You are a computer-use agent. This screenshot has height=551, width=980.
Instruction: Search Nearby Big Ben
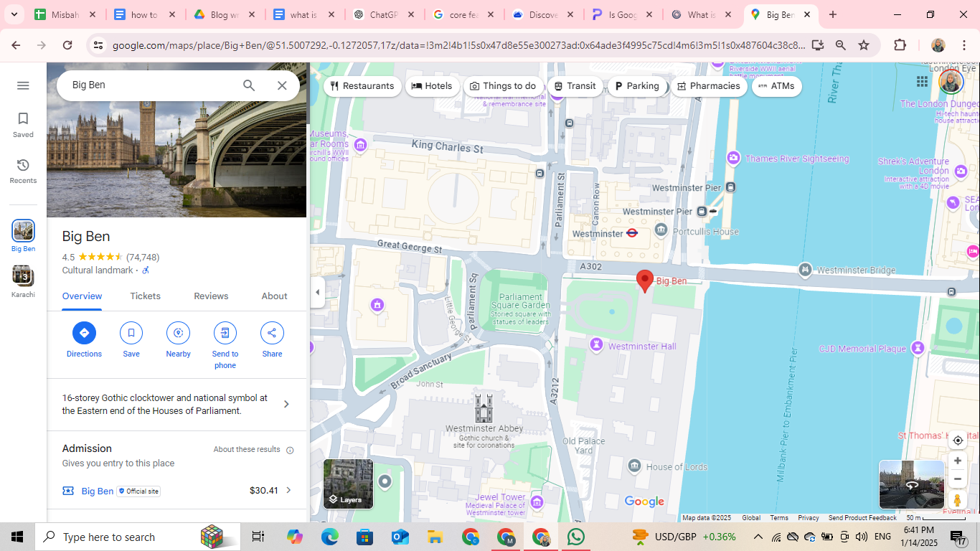pyautogui.click(x=178, y=339)
